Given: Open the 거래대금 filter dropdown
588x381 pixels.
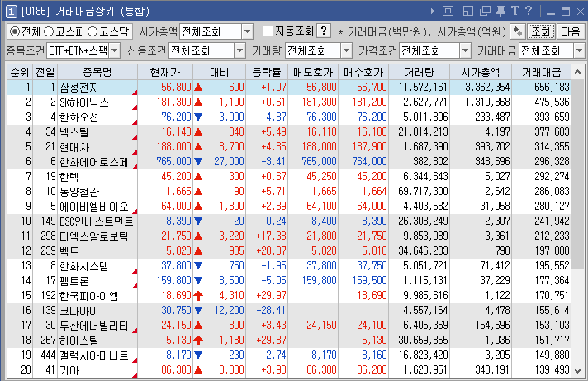Looking at the screenshot, I should click(x=579, y=50).
